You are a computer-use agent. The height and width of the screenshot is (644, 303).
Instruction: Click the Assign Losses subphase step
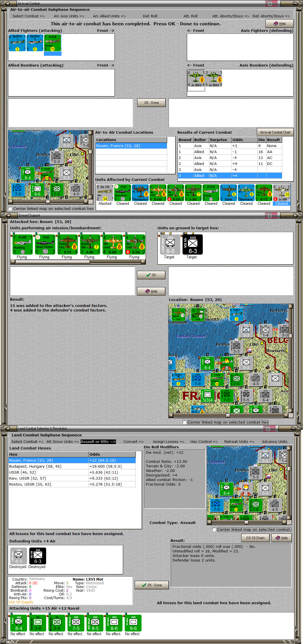tap(168, 442)
